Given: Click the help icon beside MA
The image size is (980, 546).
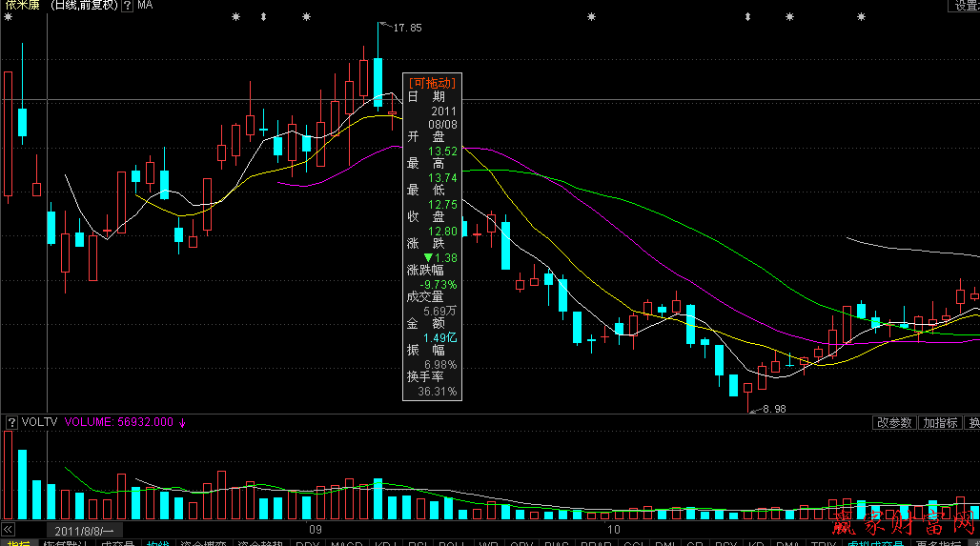Looking at the screenshot, I should coord(127,6).
